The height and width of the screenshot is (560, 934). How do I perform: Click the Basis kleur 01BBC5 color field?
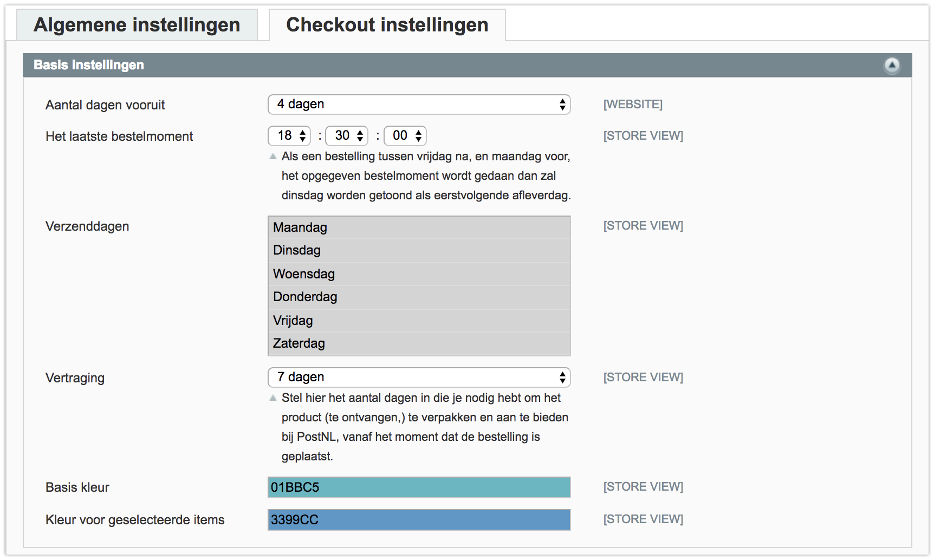coord(419,487)
